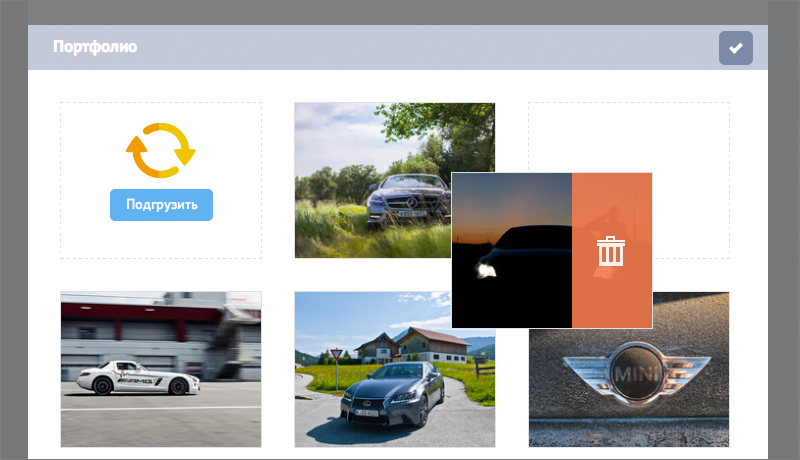Select the Mercedes in grass photo
Screen dimensions: 800x460
pyautogui.click(x=372, y=180)
